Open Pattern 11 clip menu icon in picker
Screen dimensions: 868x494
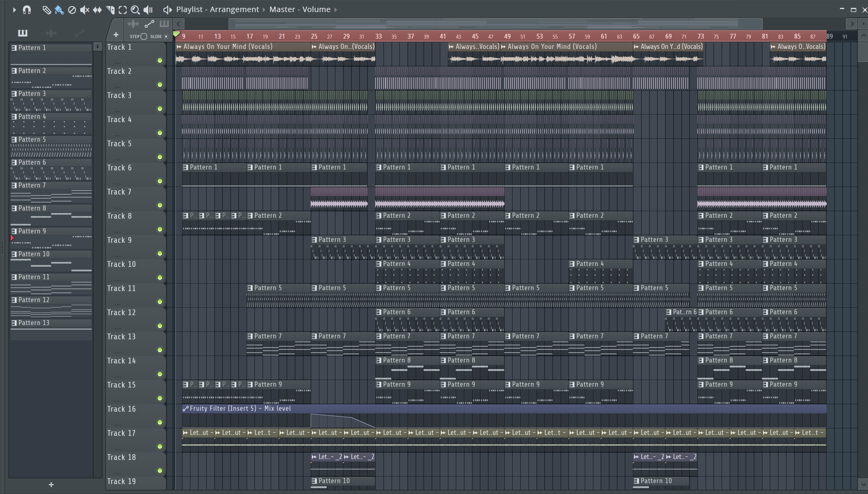[x=14, y=277]
